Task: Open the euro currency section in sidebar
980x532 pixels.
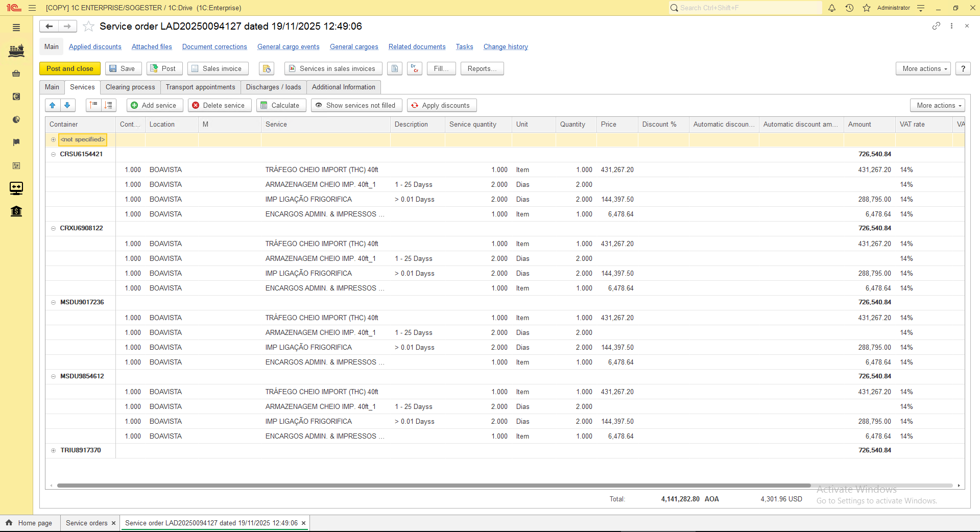Action: coord(16,96)
